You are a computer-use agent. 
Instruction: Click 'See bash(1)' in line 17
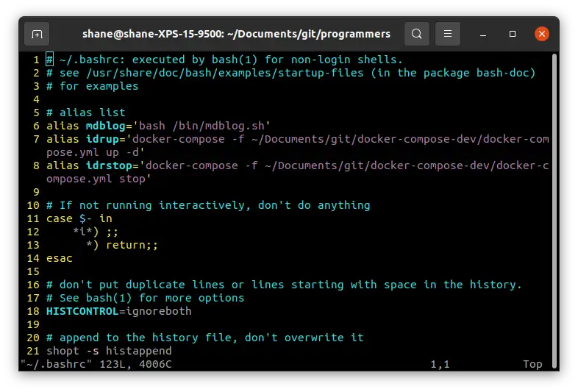pos(96,298)
